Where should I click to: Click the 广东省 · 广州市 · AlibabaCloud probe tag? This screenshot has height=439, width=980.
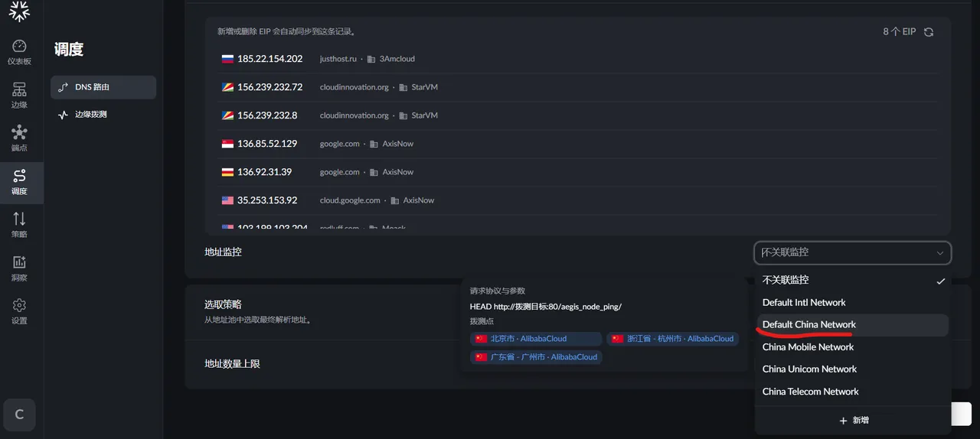536,357
